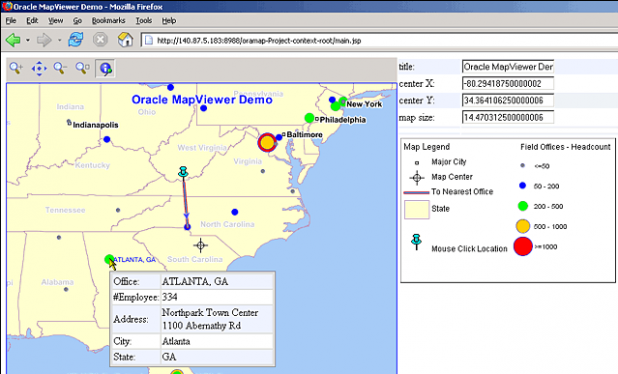The width and height of the screenshot is (618, 374).
Task: Click the New York city label
Action: coord(364,104)
